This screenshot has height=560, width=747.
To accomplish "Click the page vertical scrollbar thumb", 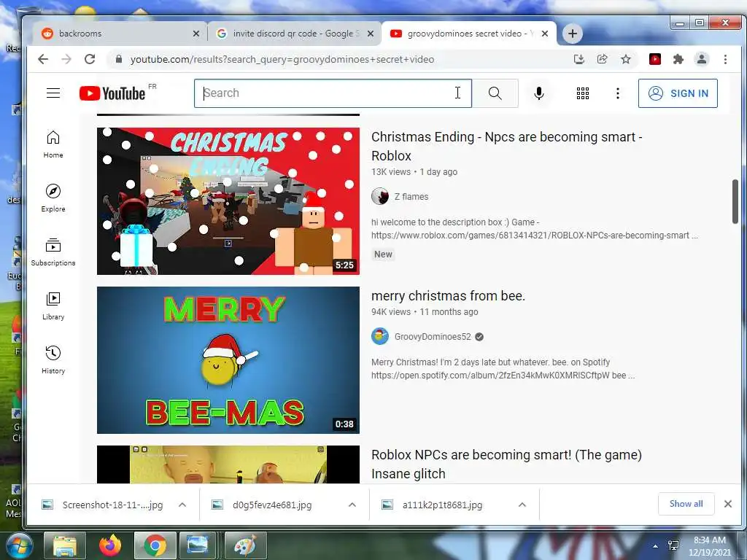I will tap(735, 201).
